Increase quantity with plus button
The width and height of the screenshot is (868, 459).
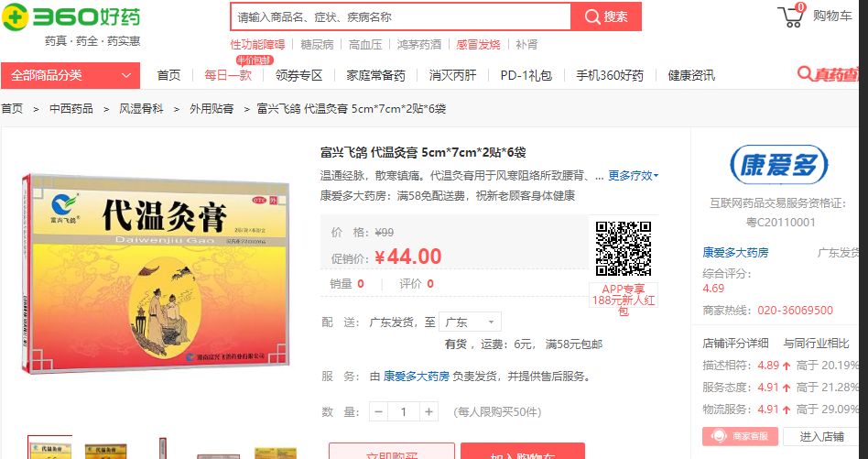click(429, 411)
